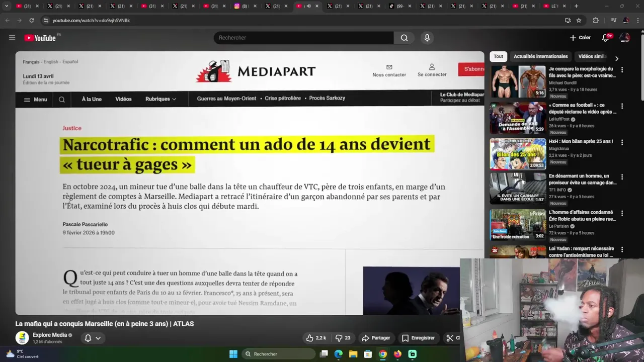Open options for the Comme au football video
The height and width of the screenshot is (362, 644).
pos(622,106)
